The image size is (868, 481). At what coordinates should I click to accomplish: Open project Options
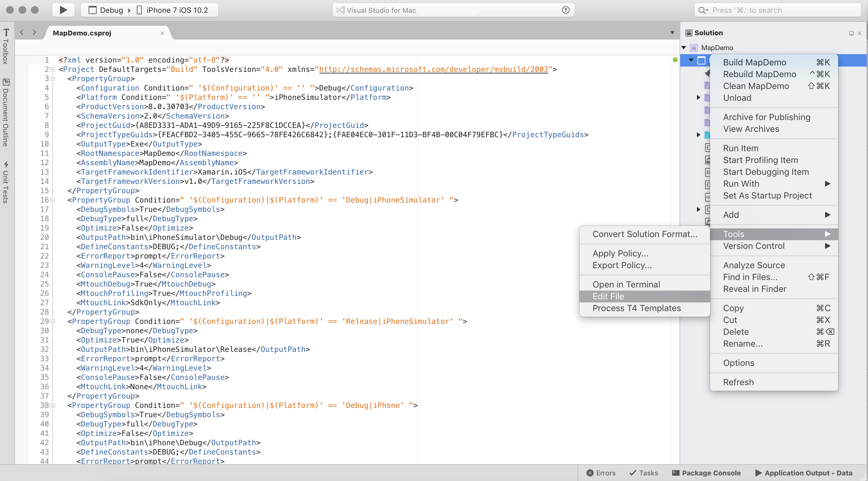(774, 362)
